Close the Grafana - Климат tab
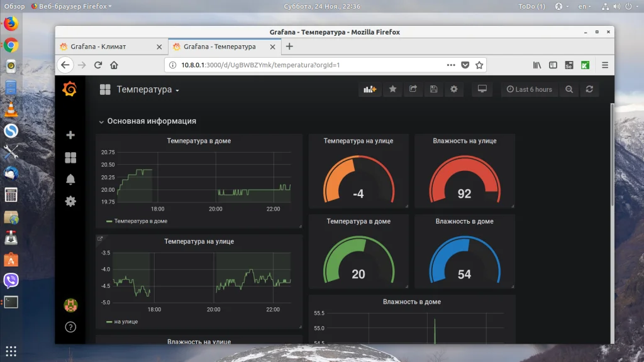The width and height of the screenshot is (644, 362). click(x=159, y=47)
